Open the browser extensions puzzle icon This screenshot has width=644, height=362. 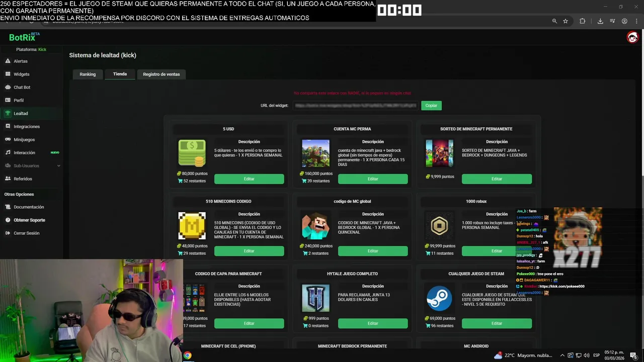click(x=583, y=21)
